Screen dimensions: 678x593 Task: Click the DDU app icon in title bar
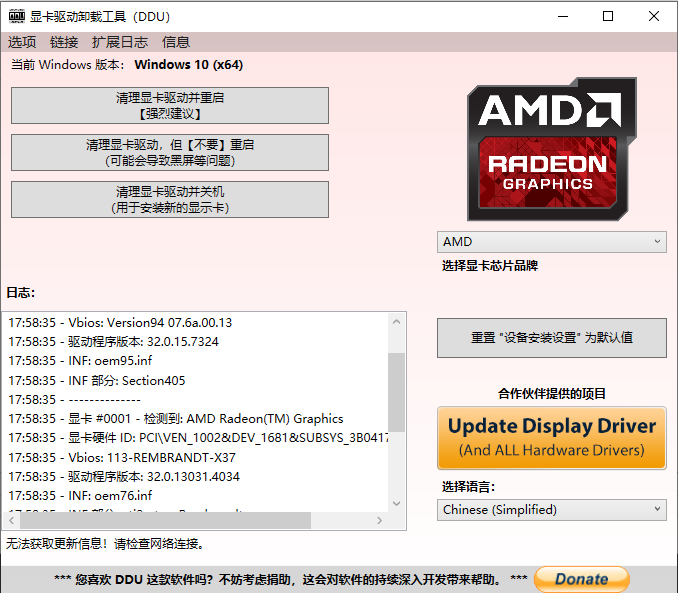[x=15, y=16]
